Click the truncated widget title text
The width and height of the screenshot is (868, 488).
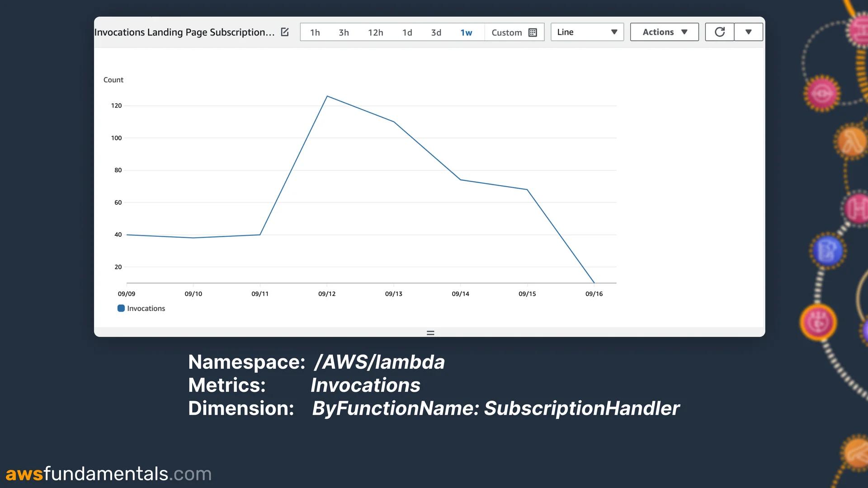(x=184, y=32)
